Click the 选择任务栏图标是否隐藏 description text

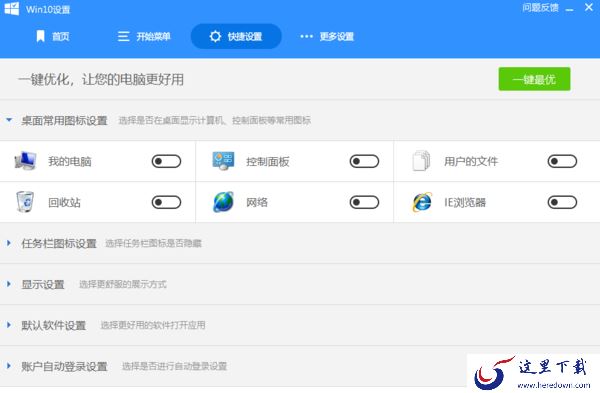(x=153, y=243)
